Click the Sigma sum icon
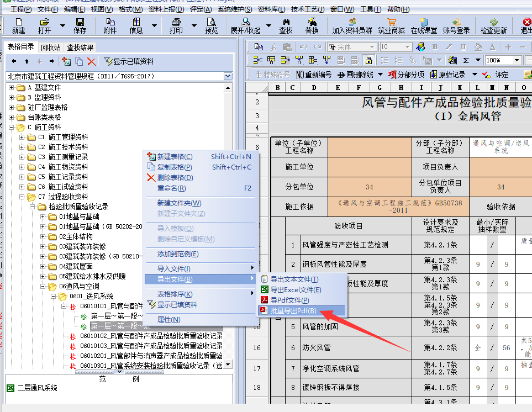The image size is (532, 412). click(466, 60)
